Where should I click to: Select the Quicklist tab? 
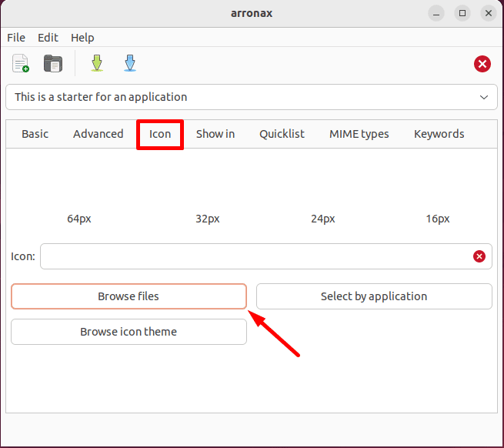[x=282, y=134]
